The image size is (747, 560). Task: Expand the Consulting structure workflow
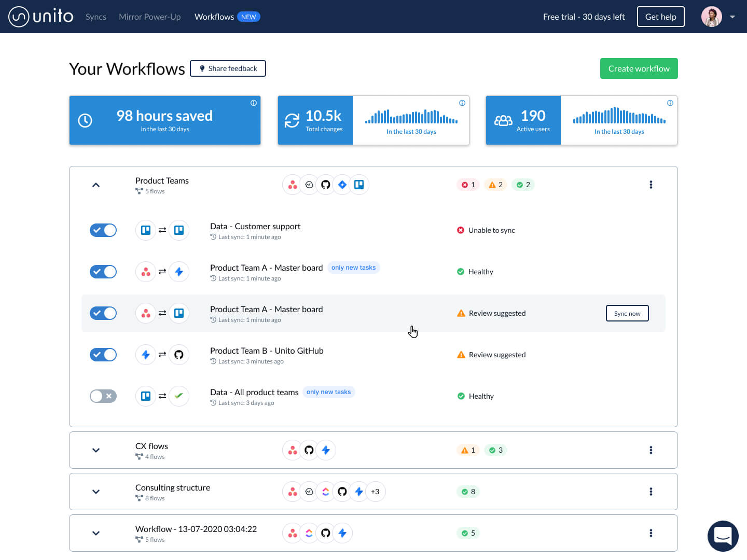pos(96,492)
